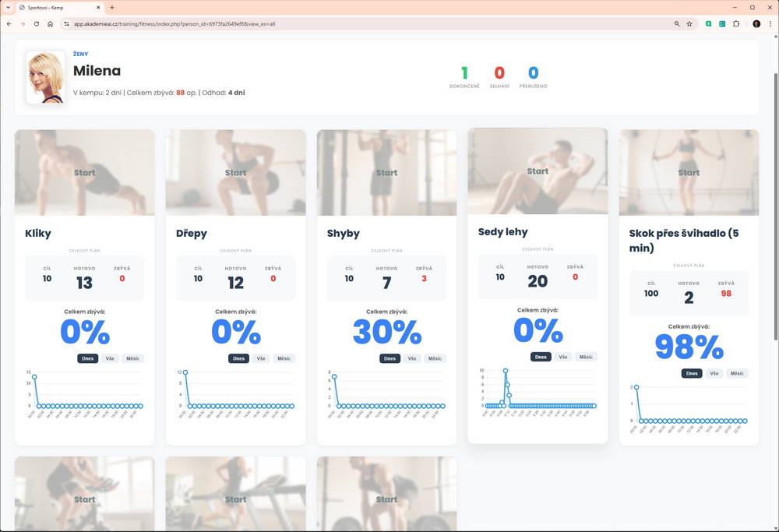Image resolution: width=779 pixels, height=532 pixels.
Task: Open browser profile avatar menu
Action: (756, 24)
